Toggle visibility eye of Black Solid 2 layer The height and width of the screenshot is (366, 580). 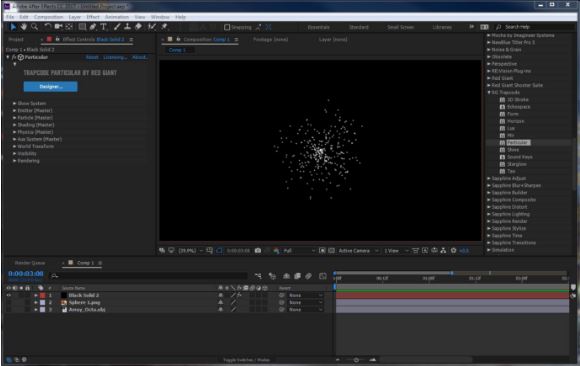(x=9, y=295)
